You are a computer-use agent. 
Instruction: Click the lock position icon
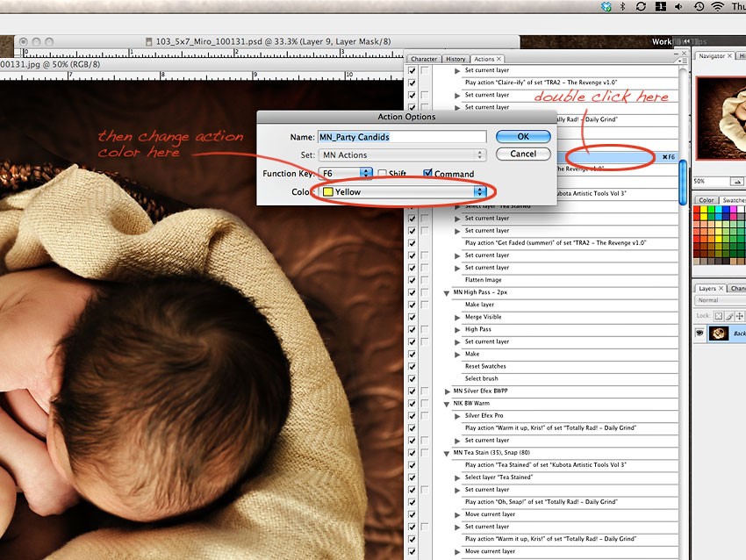pyautogui.click(x=739, y=316)
